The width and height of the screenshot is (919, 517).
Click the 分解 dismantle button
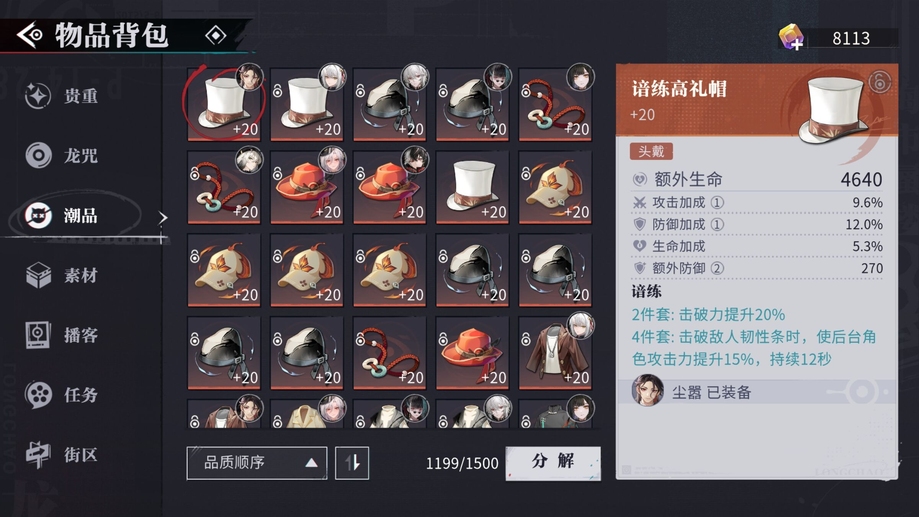[553, 462]
